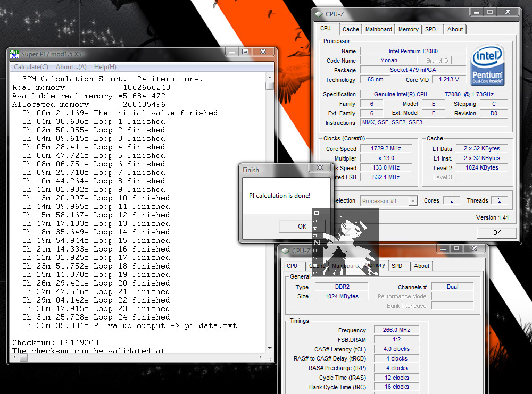
Task: Click the Super PI vertical scrollbar thumb
Action: point(270,86)
